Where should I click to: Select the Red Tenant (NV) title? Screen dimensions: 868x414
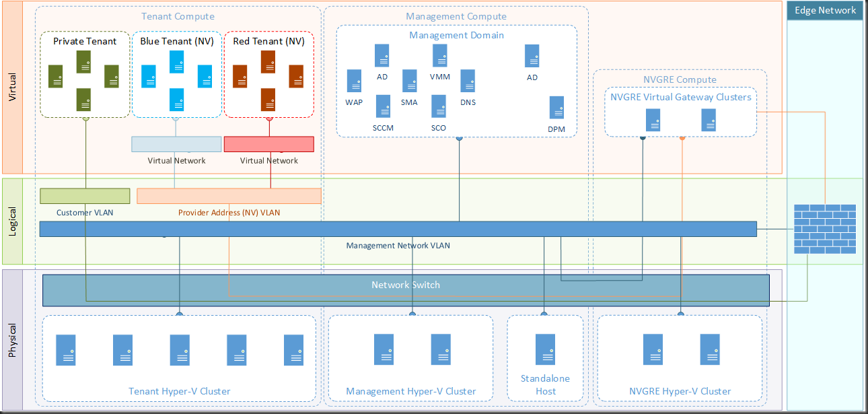click(x=268, y=41)
